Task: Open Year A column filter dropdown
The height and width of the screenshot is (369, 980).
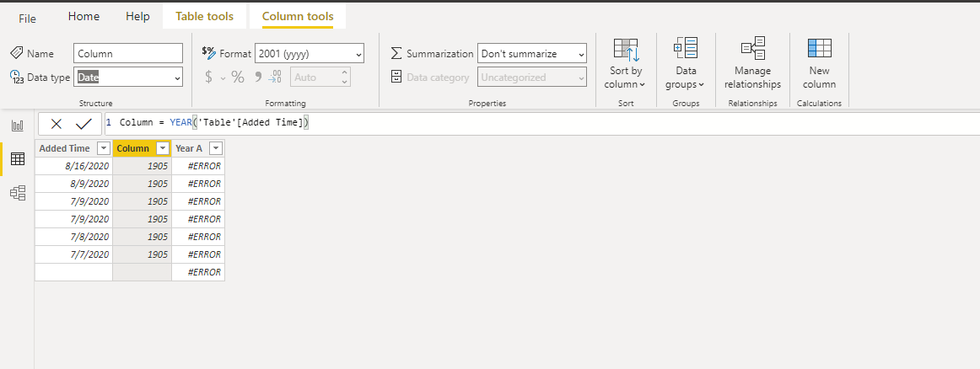Action: 216,148
